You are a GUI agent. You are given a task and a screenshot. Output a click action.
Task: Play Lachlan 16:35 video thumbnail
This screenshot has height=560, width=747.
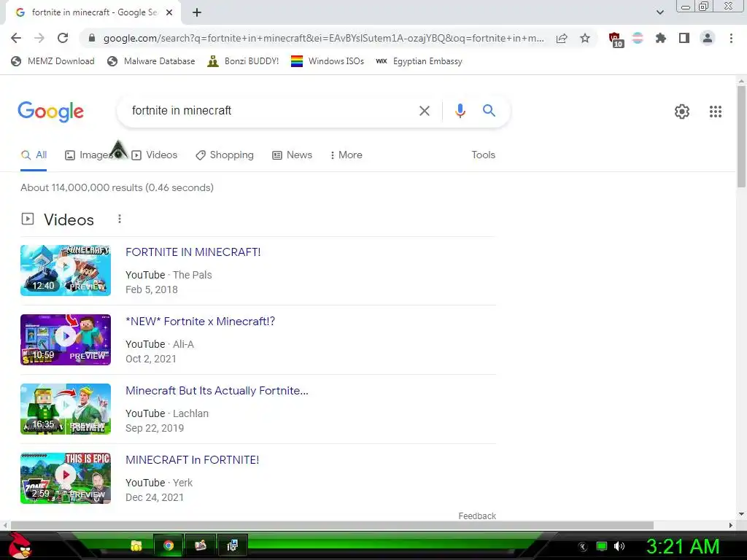tap(66, 408)
